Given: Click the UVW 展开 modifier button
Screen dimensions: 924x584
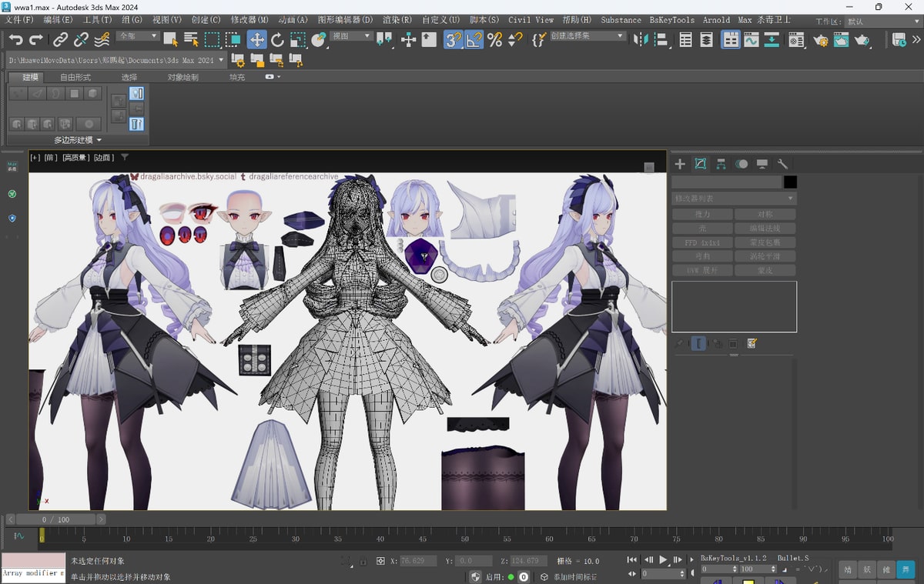Looking at the screenshot, I should pyautogui.click(x=702, y=270).
